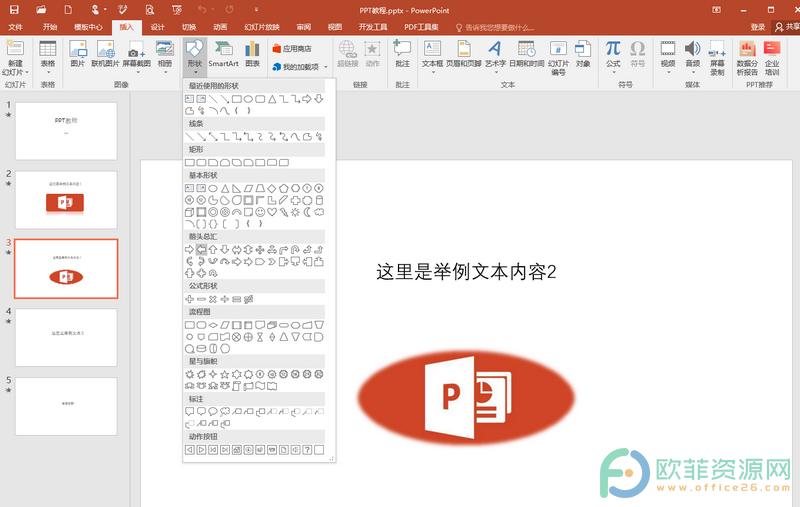Open the photo album (相册) dropdown
Screen dimensions: 800x507
165,57
